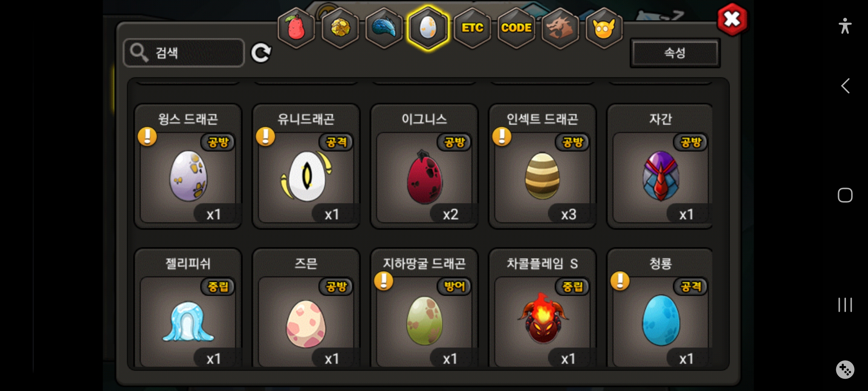Viewport: 868px width, 391px height.
Task: Switch to the ETC tab
Action: coord(472,28)
